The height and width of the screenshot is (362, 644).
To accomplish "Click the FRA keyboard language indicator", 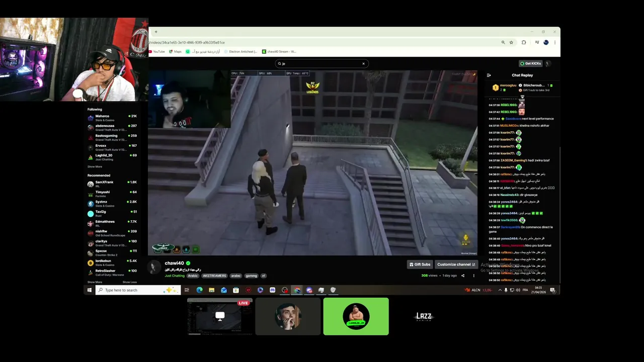I will point(526,290).
